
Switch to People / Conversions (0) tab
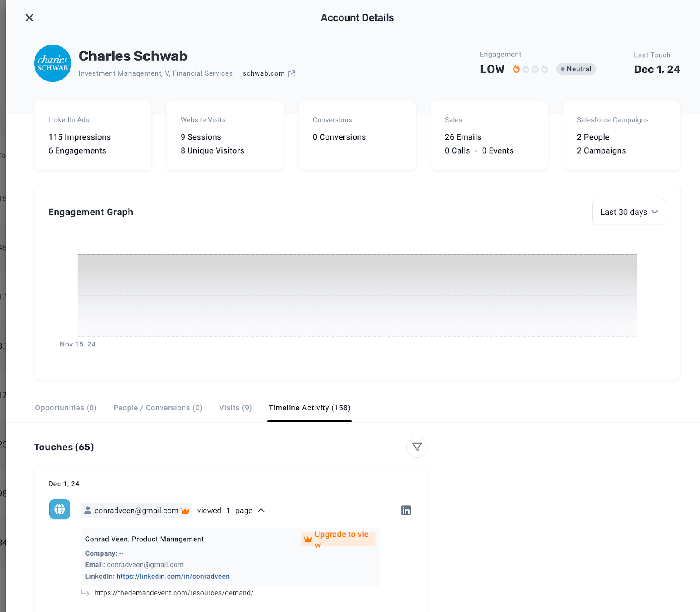click(158, 408)
